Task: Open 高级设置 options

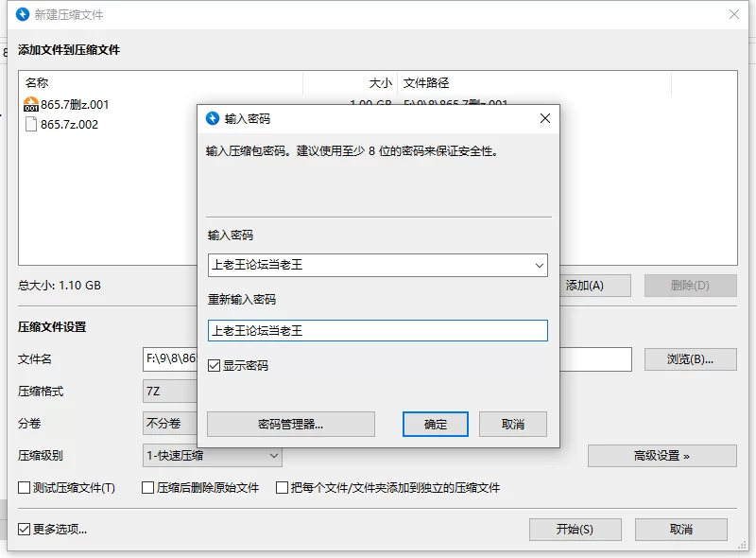Action: tap(662, 456)
